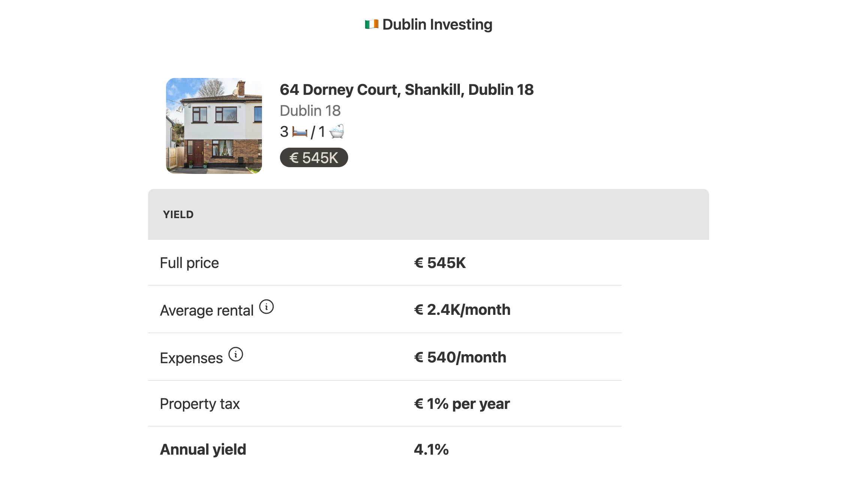Click the bed emoji icon

click(299, 132)
